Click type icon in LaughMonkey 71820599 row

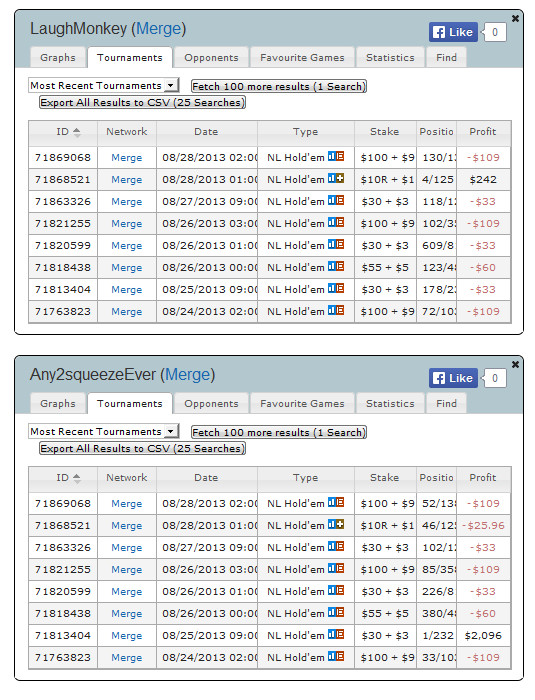tap(336, 244)
